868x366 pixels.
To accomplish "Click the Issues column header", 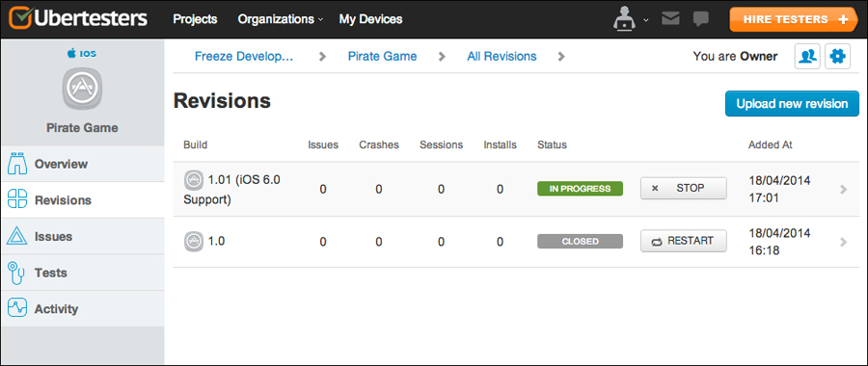I will (323, 144).
